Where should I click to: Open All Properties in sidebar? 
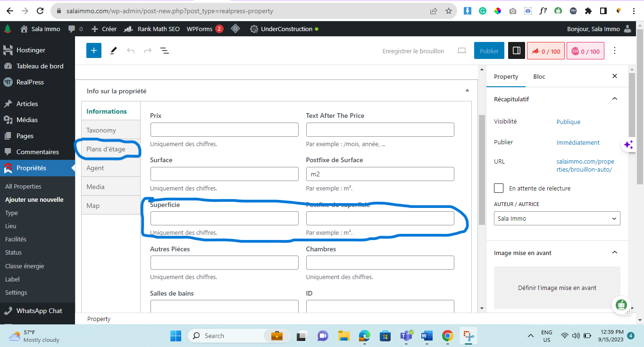(23, 186)
